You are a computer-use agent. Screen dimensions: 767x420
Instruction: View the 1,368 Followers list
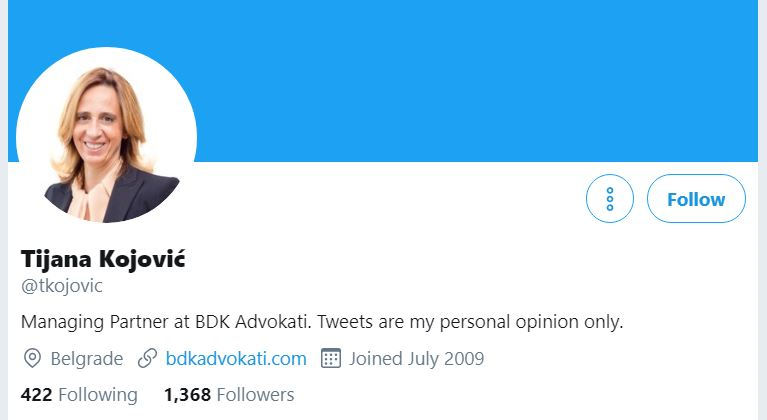coord(229,395)
